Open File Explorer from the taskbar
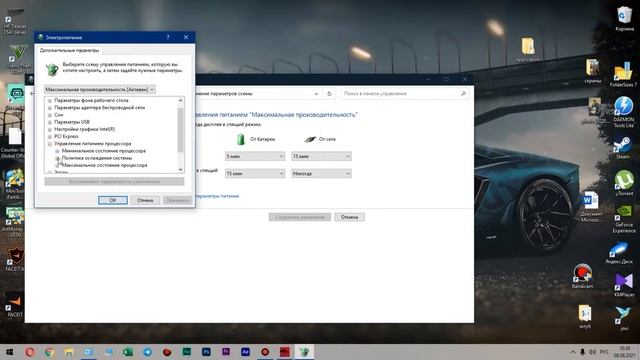Image resolution: width=640 pixels, height=360 pixels. pos(69,352)
